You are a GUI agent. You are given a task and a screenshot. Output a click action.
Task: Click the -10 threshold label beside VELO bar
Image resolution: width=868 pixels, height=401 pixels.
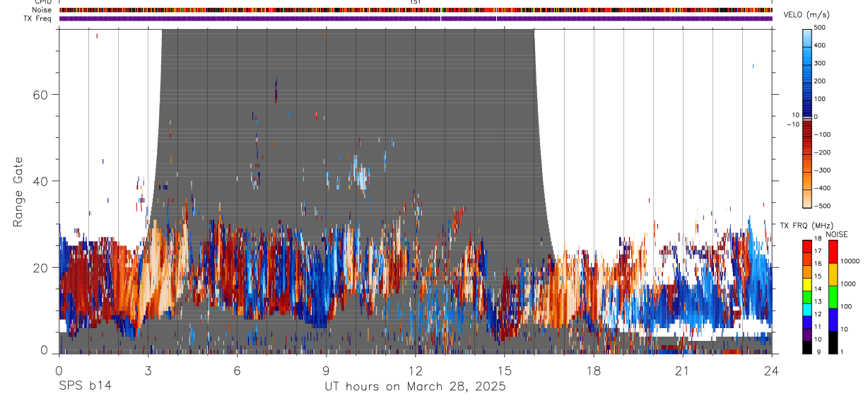coord(792,124)
